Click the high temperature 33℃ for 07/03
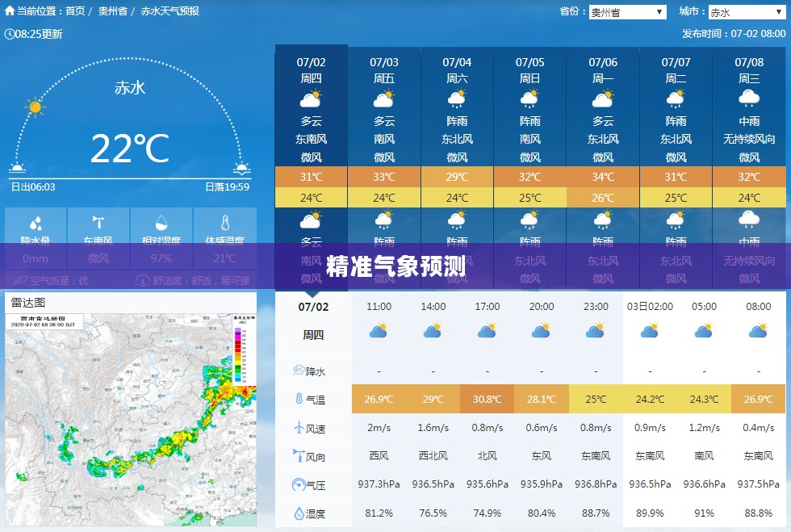Screen dimensions: 791x532 click(x=384, y=177)
